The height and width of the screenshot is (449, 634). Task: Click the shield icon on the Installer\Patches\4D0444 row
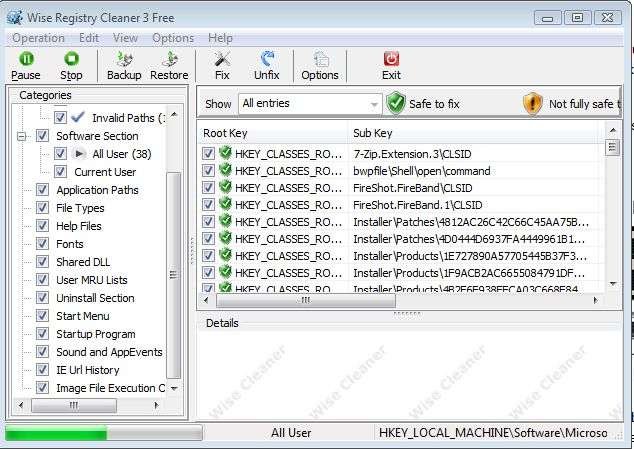225,238
